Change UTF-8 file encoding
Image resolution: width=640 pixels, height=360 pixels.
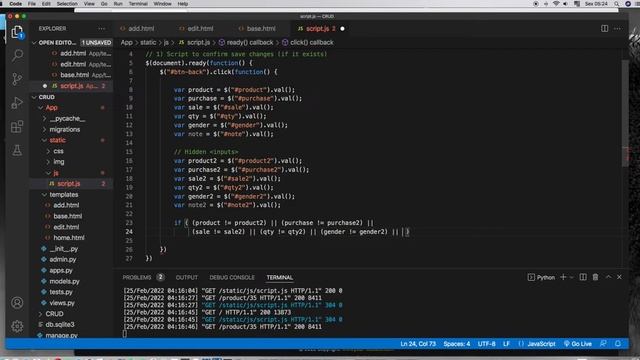[x=487, y=344]
